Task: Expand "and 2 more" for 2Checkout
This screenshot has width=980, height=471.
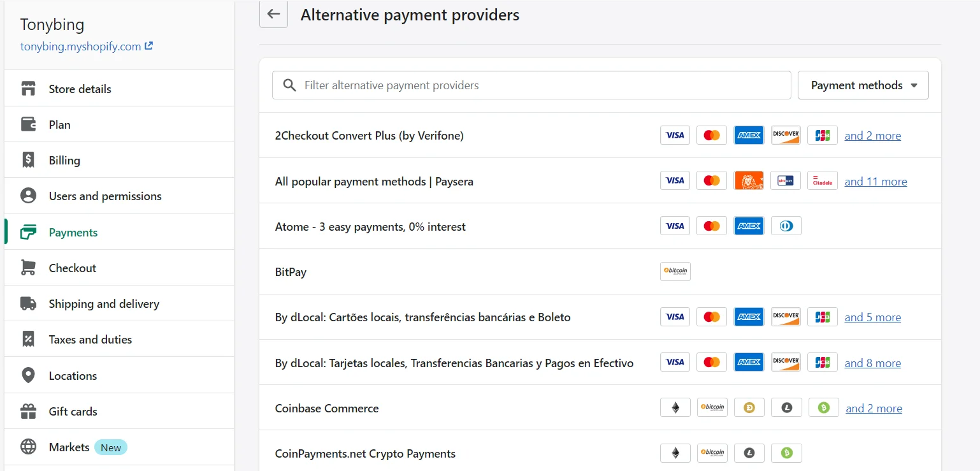Action: point(872,136)
